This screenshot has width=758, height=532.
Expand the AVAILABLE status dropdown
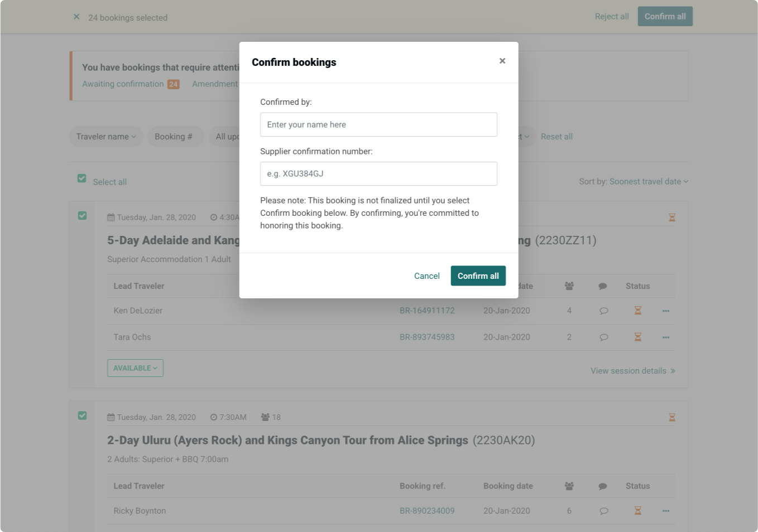(135, 368)
